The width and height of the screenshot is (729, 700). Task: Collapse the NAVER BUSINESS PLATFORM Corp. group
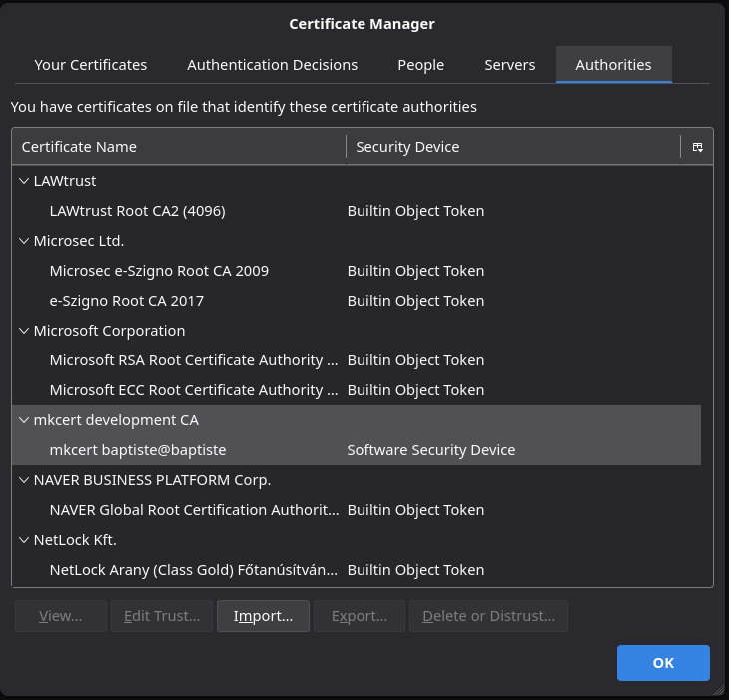point(24,480)
